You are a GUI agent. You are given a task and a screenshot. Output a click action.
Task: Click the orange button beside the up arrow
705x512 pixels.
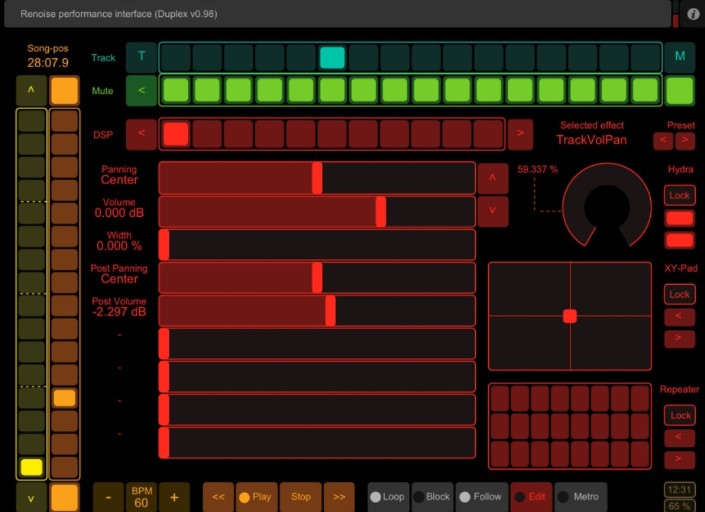tap(64, 90)
